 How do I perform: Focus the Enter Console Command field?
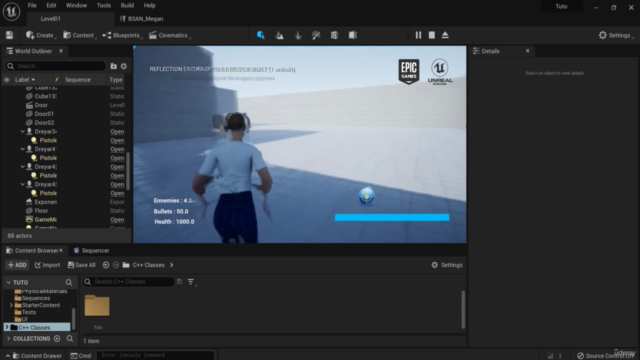pos(155,355)
